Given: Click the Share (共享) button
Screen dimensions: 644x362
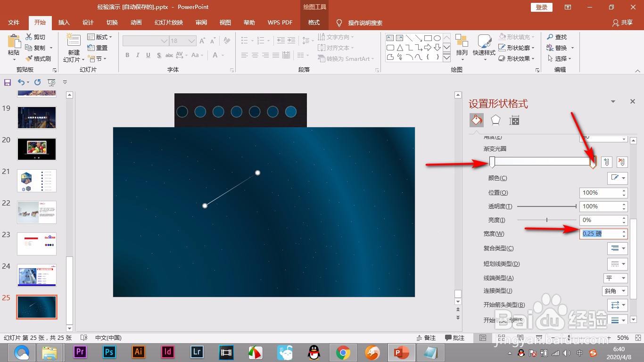Looking at the screenshot, I should pos(622,23).
